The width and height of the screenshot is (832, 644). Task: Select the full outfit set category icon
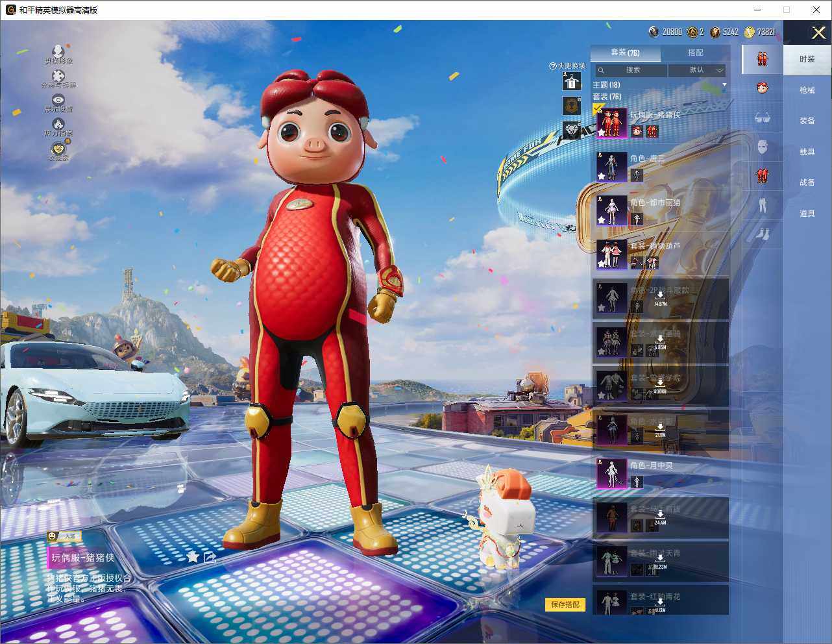click(762, 58)
